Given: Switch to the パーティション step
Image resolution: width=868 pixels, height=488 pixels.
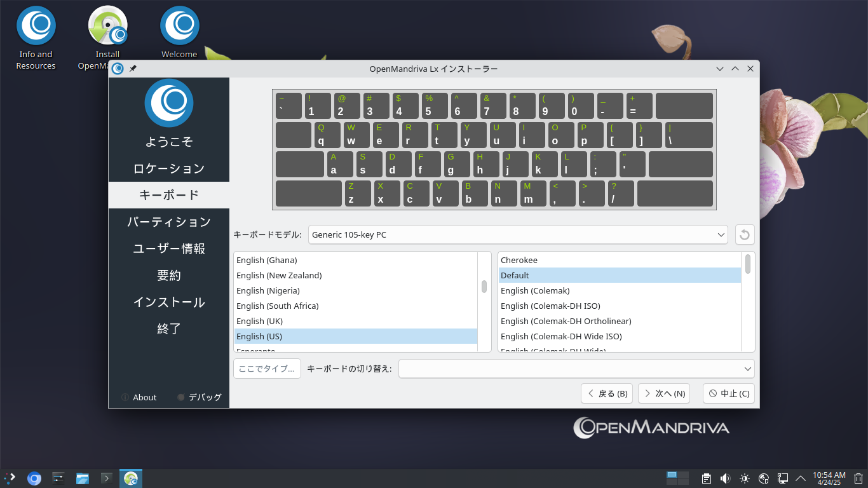Looking at the screenshot, I should coord(169,222).
